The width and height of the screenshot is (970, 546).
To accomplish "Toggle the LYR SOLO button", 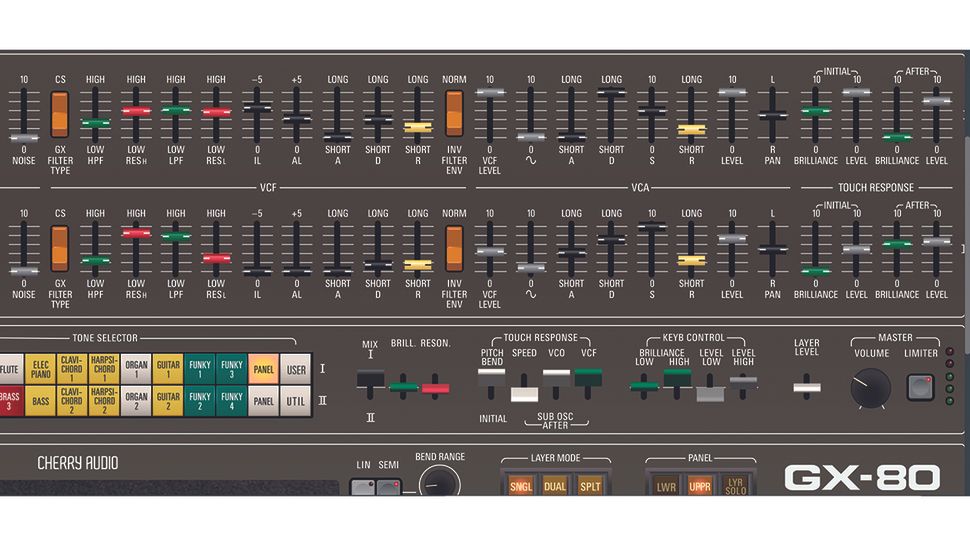I will (x=735, y=486).
